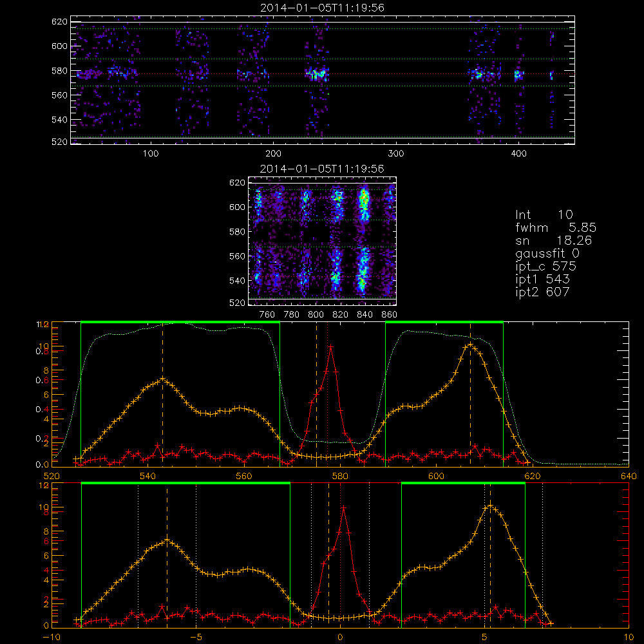This screenshot has height=644, width=644.
Task: Select the 'ipt_c 575' text
Action: pos(546,267)
